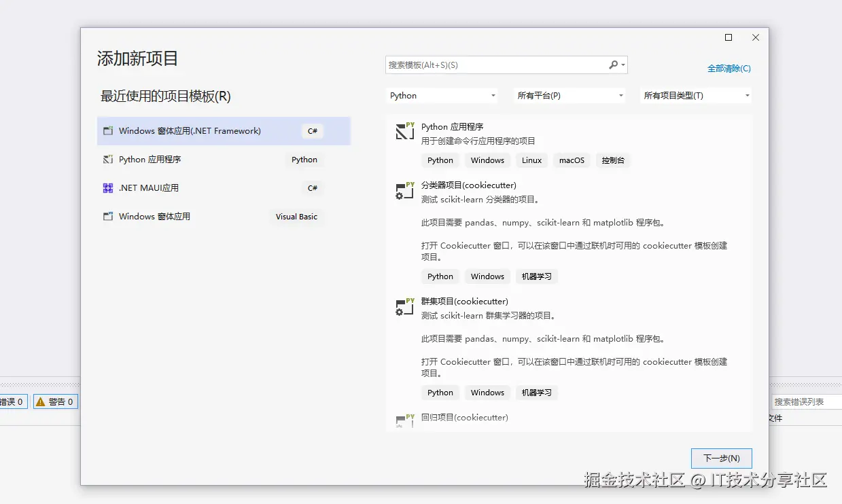Select 分类器项目(cookiecutter) template title
The image size is (842, 504).
[469, 185]
